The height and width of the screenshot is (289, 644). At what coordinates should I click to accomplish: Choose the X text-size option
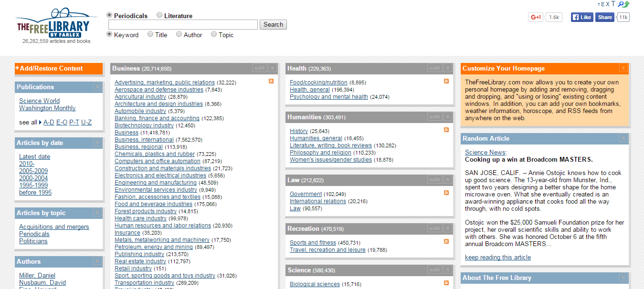(x=608, y=4)
